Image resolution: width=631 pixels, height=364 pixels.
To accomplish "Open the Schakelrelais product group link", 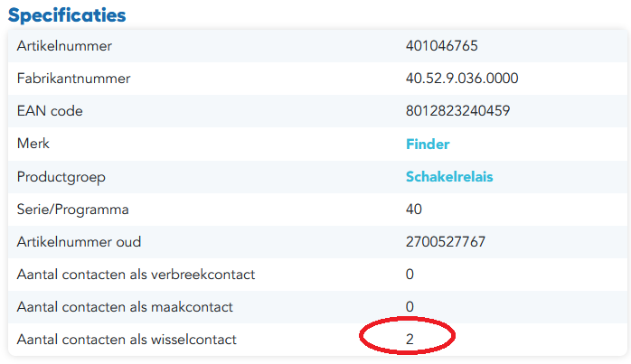I will [x=449, y=176].
